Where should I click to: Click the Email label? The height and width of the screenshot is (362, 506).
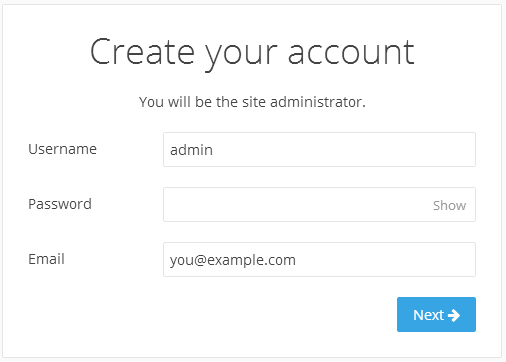(x=46, y=259)
